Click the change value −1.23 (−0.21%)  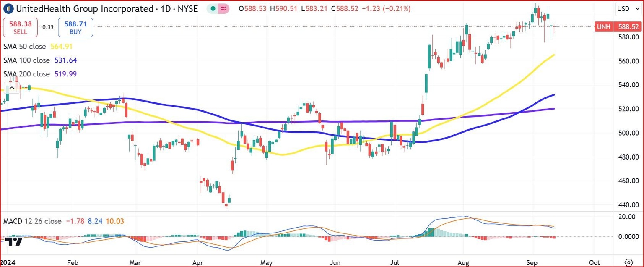click(386, 9)
